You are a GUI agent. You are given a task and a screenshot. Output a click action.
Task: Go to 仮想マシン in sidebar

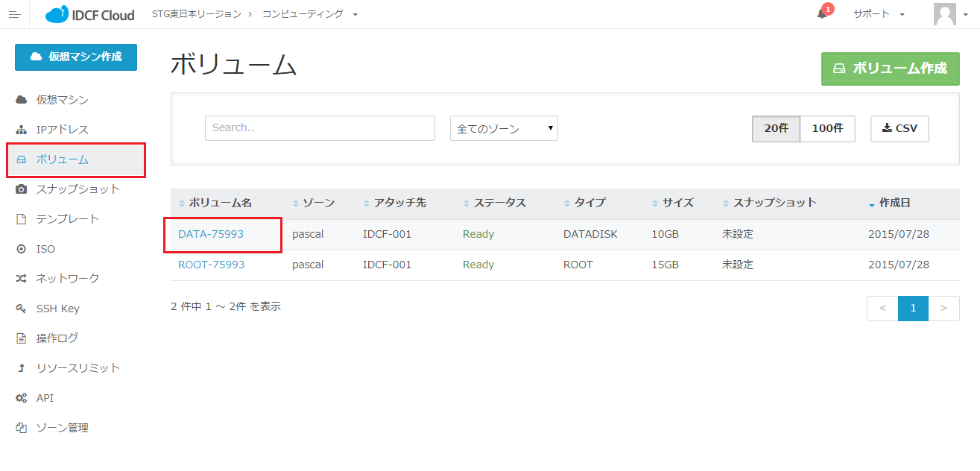63,100
